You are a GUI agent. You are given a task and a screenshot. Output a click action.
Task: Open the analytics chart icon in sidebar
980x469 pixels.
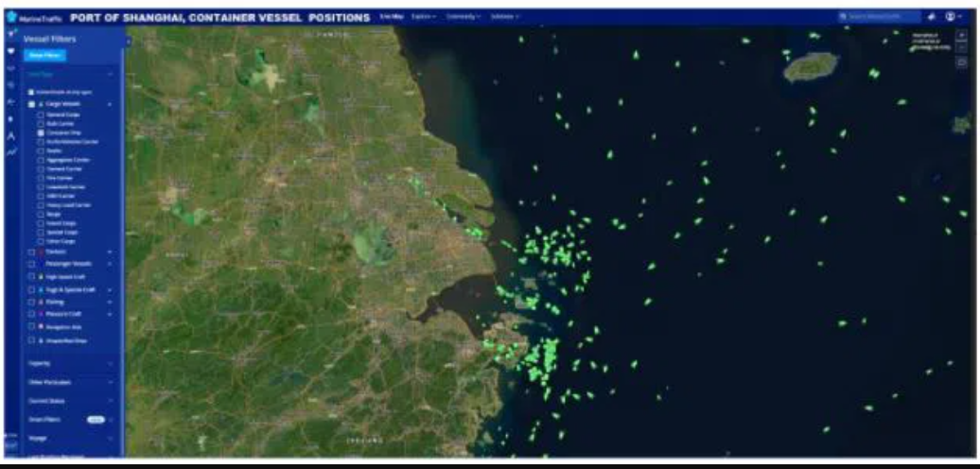click(x=10, y=150)
